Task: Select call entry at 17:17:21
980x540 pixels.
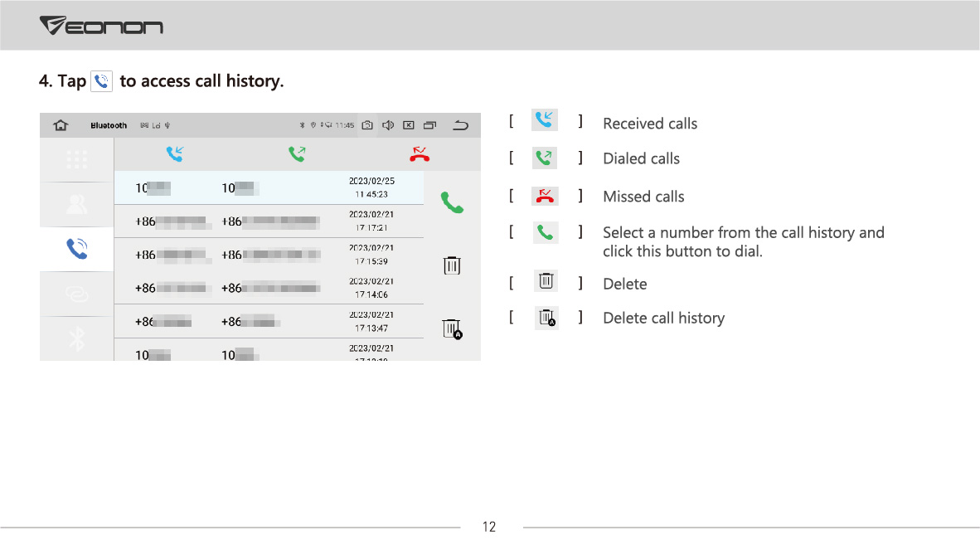Action: 269,221
